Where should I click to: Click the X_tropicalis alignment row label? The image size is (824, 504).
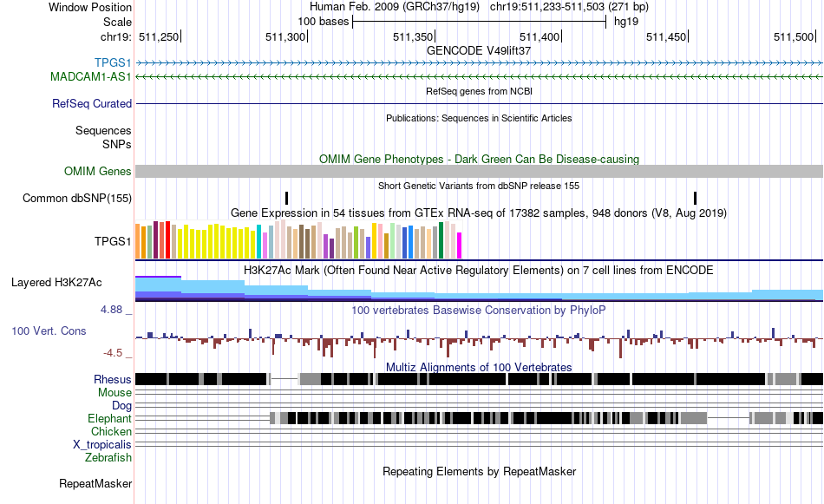point(102,445)
